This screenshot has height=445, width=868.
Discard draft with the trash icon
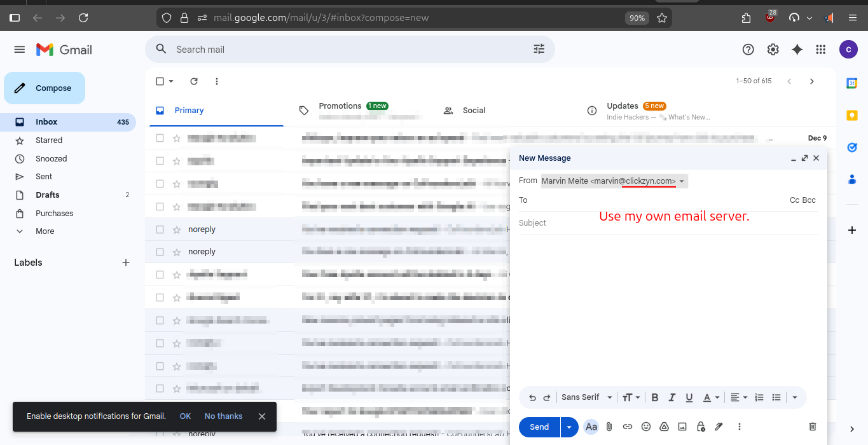tap(812, 427)
